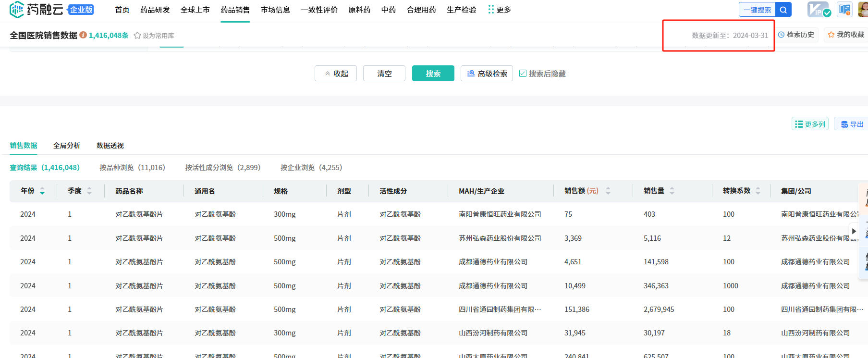Click the 导出 export button

coord(852,124)
